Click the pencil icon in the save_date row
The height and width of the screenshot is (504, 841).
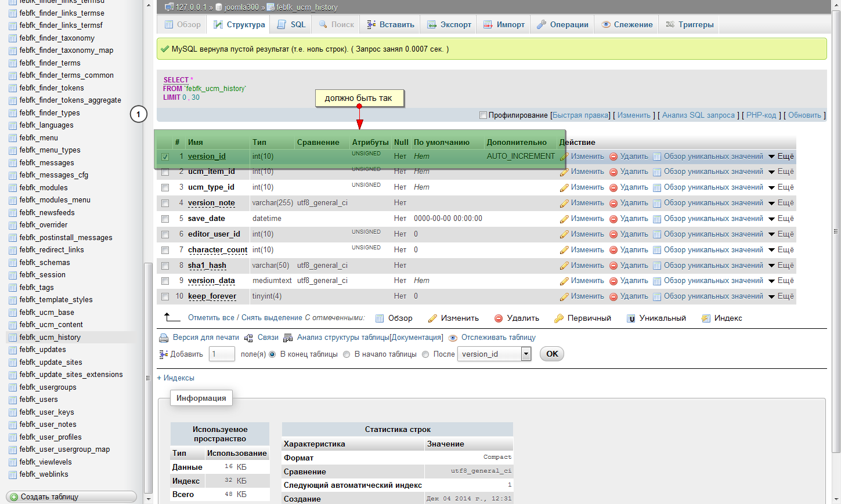point(564,219)
